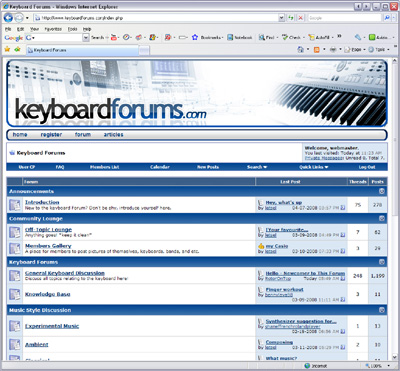The width and height of the screenshot is (400, 371).
Task: Click the Knowledge Base forum status icon
Action: [x=15, y=294]
